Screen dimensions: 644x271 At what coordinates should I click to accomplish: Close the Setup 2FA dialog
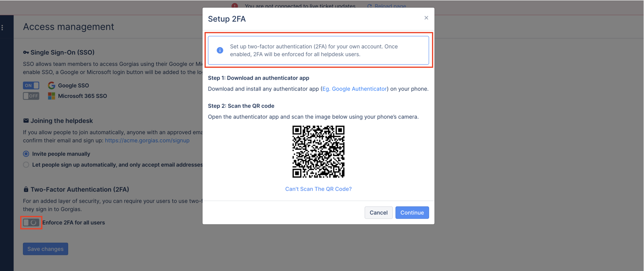tap(426, 18)
